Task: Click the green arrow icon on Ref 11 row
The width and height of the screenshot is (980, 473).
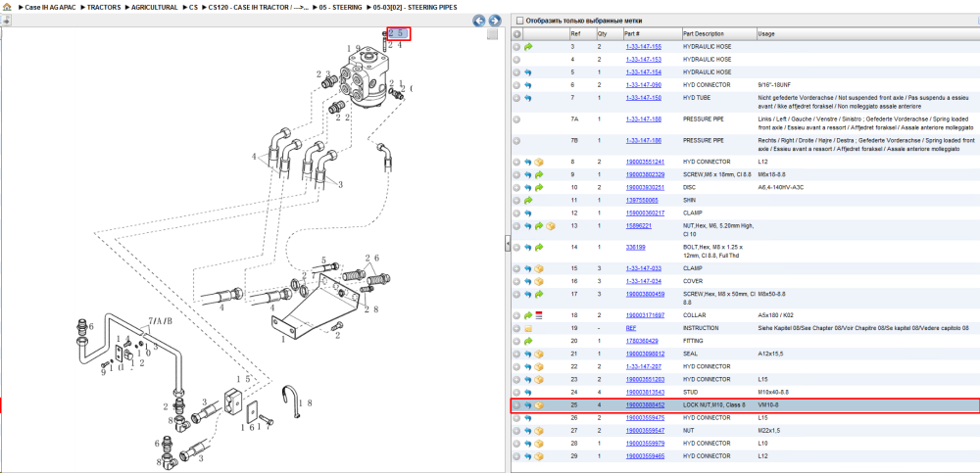Action: [528, 201]
